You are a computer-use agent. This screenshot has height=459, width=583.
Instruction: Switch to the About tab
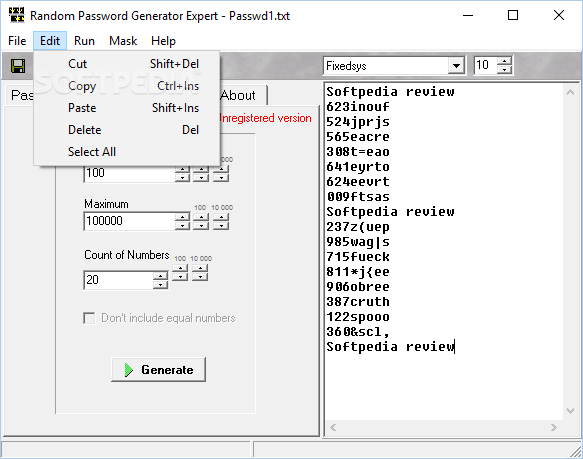coord(242,95)
